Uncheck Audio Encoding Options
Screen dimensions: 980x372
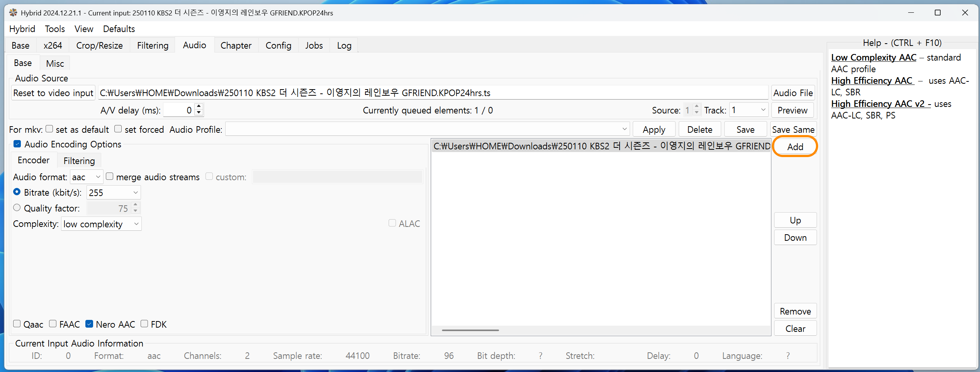click(x=17, y=144)
